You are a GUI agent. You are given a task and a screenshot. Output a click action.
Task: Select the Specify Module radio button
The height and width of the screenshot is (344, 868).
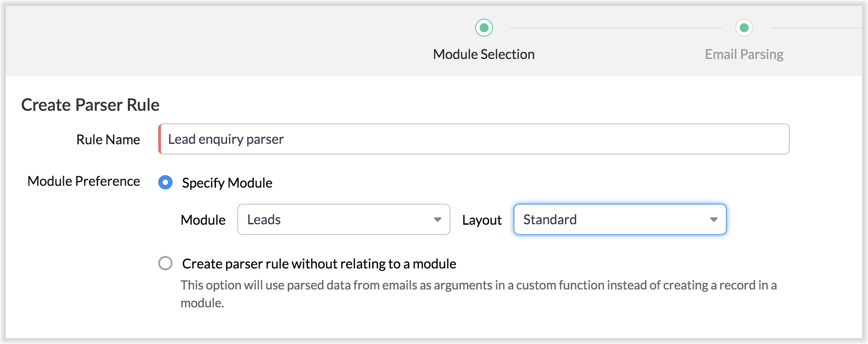[165, 182]
